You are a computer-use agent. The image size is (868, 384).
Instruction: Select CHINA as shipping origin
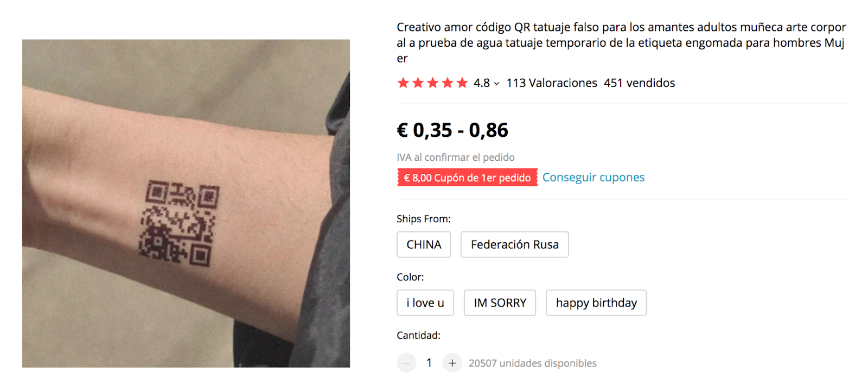(424, 244)
